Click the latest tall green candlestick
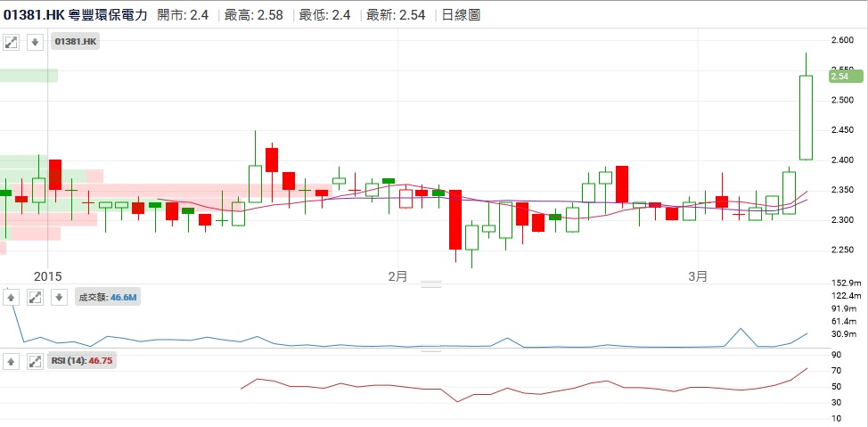This screenshot has height=427, width=868. (x=806, y=117)
